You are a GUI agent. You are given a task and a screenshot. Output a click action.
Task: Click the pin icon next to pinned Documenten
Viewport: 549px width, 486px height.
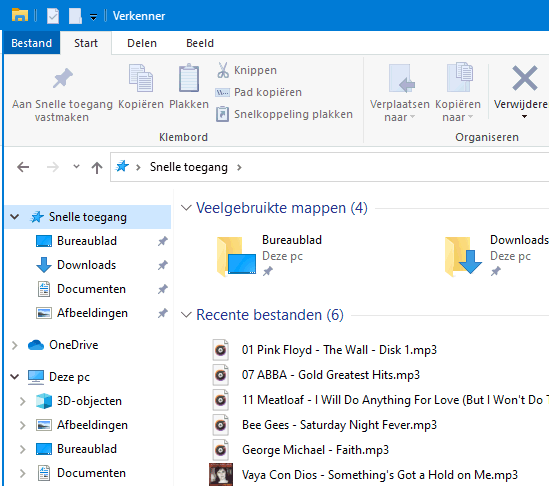(x=162, y=289)
